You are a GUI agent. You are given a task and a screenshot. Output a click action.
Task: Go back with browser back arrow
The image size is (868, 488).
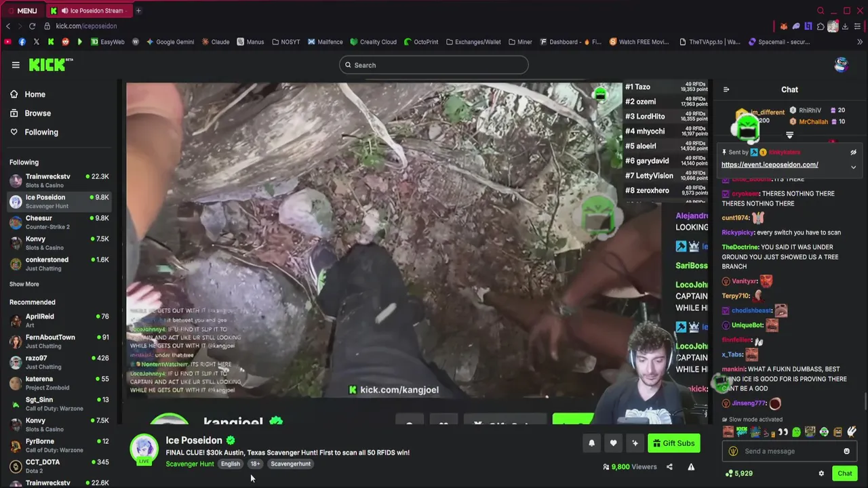(8, 26)
